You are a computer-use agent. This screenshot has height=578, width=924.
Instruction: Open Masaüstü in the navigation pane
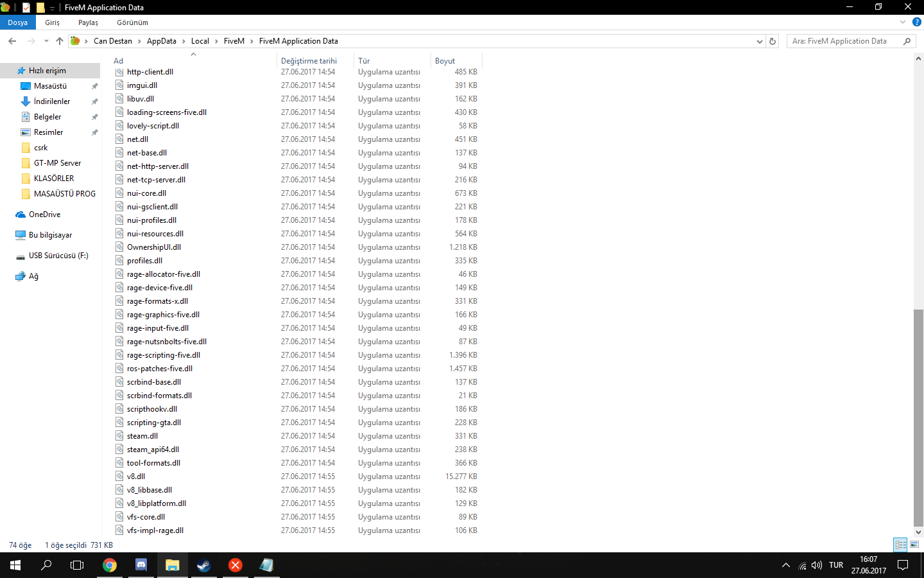(x=50, y=86)
